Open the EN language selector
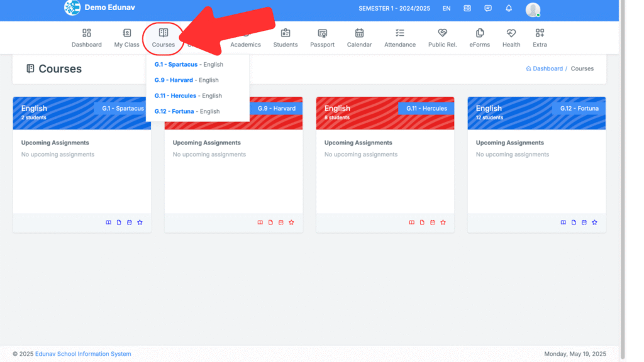Image resolution: width=644 pixels, height=362 pixels. pos(447,9)
